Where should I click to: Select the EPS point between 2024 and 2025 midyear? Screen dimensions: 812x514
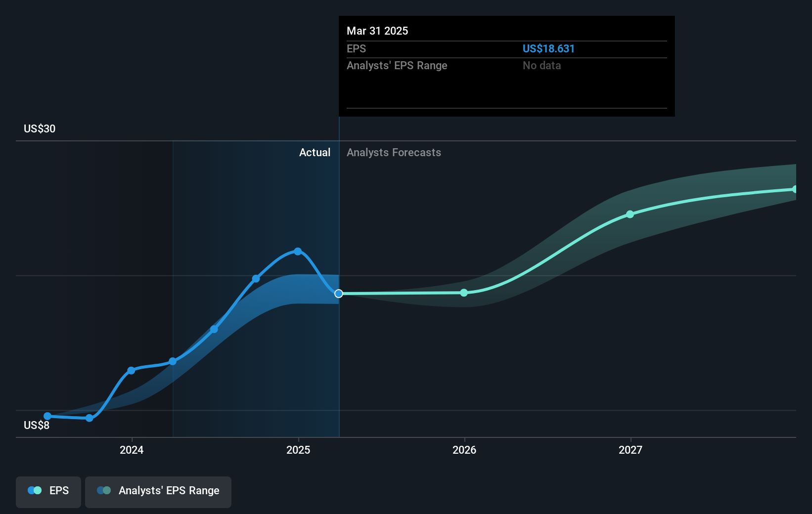point(214,329)
